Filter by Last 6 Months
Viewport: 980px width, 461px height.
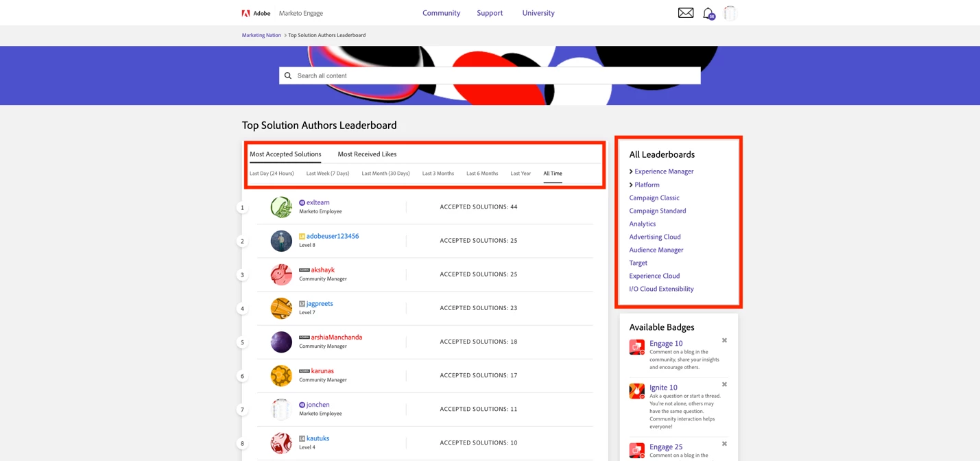[482, 174]
